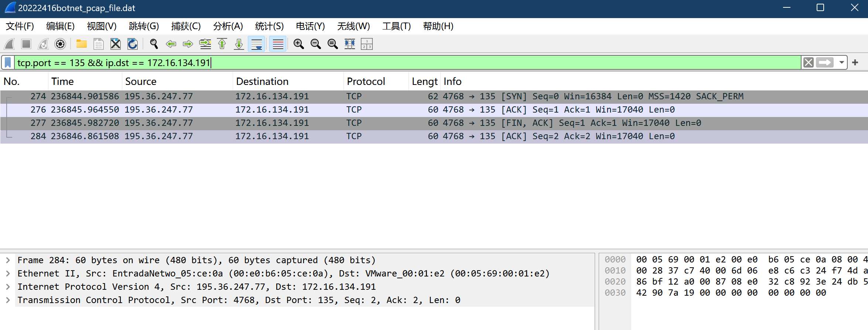Zoom out main window text
868x330 pixels.
[x=315, y=44]
